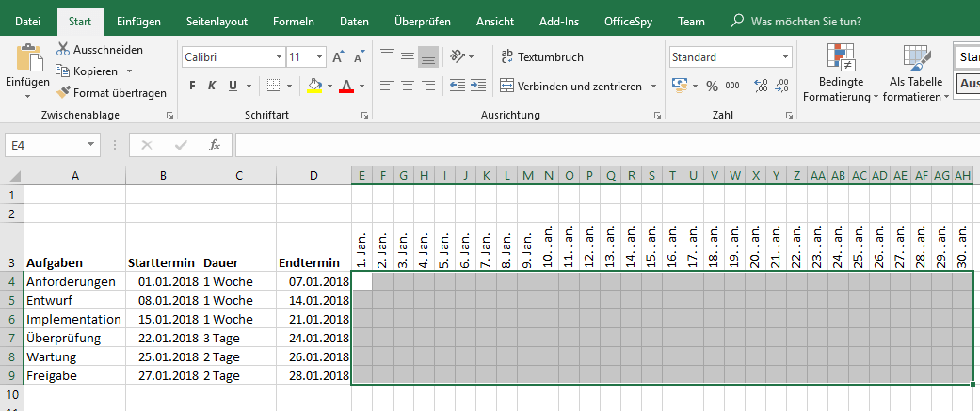980x411 pixels.
Task: Open the Calibri font name dropdown
Action: coord(279,57)
